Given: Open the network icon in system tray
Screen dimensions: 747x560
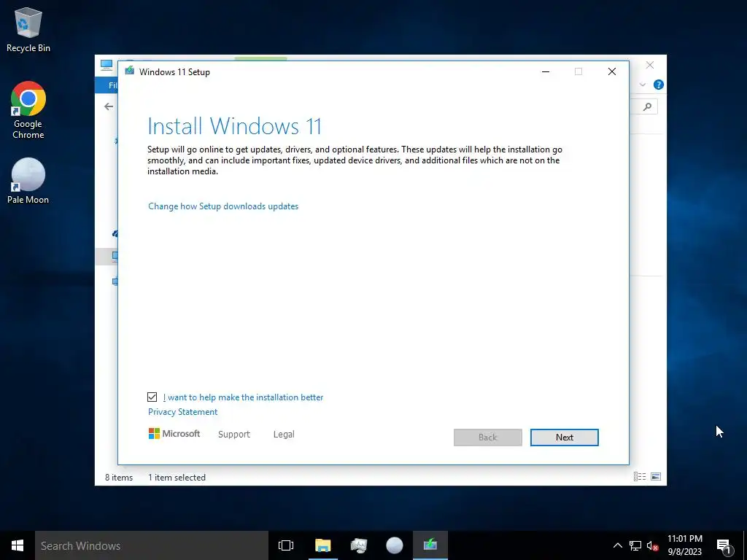Looking at the screenshot, I should click(635, 545).
